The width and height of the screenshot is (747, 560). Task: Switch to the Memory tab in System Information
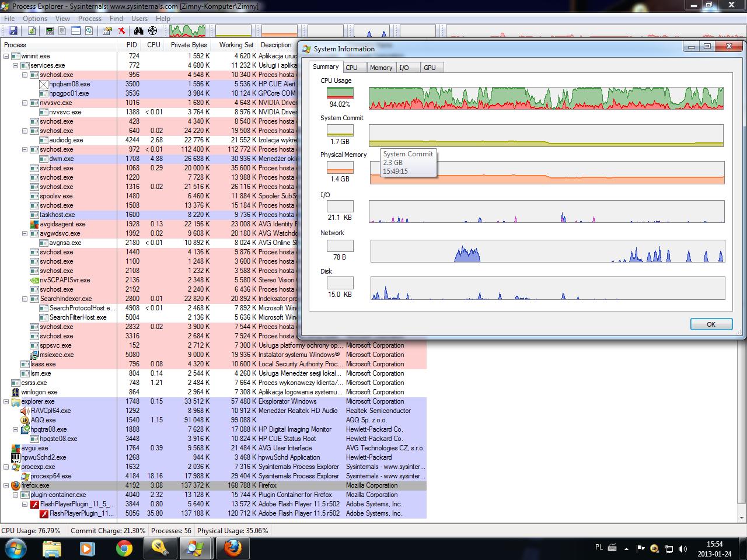coord(381,68)
